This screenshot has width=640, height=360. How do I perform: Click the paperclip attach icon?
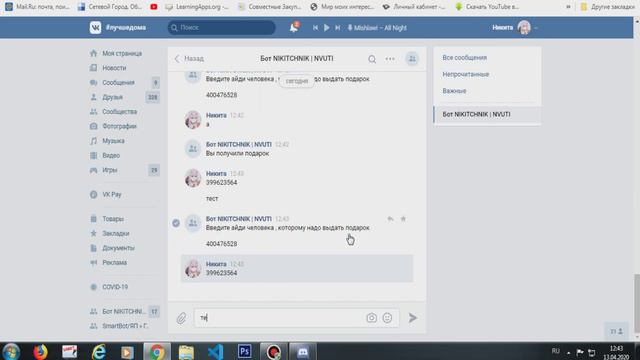tap(181, 318)
